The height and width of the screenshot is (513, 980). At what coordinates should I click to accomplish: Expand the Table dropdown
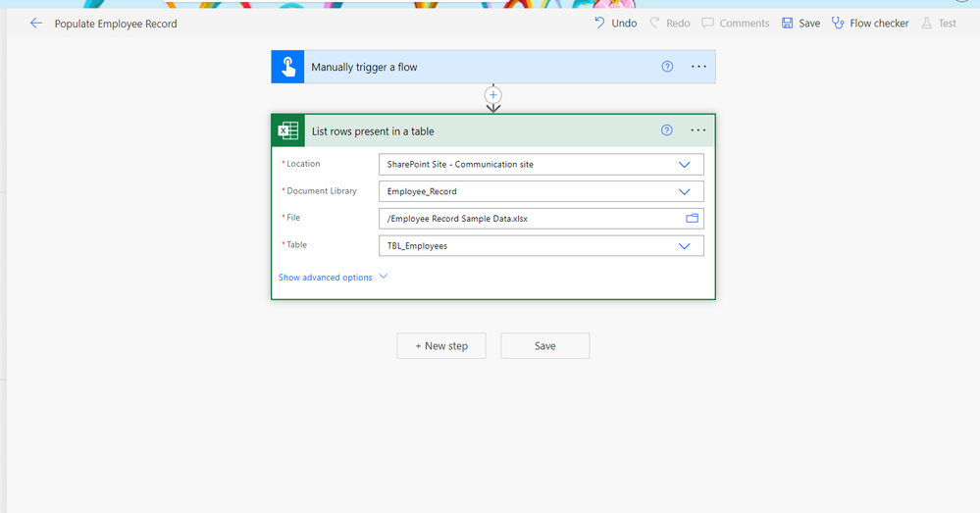point(685,246)
